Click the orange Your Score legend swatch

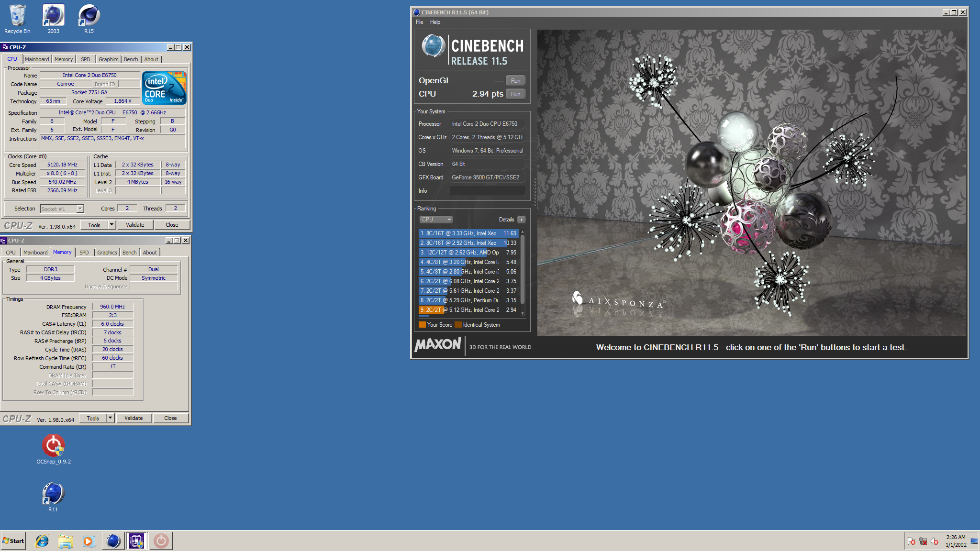tap(422, 325)
